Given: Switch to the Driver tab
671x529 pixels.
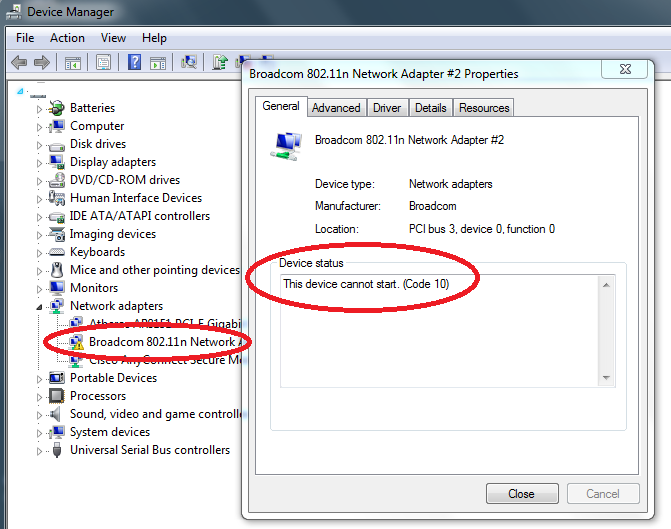Looking at the screenshot, I should click(x=387, y=108).
